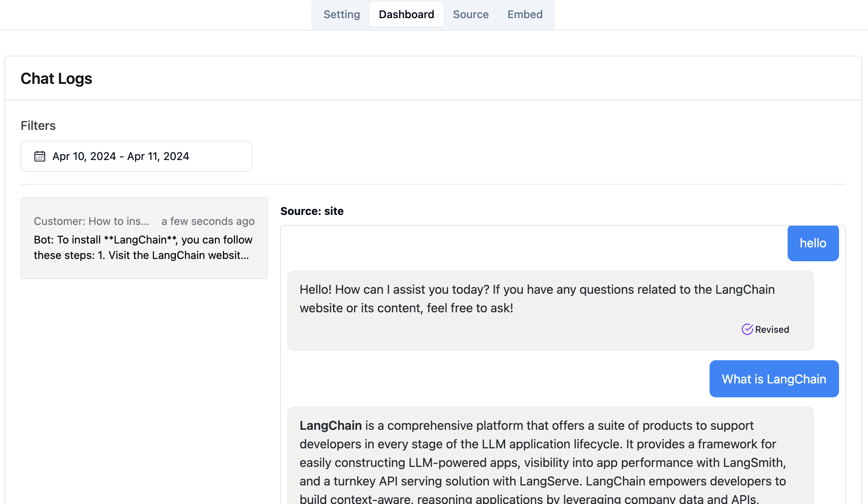The image size is (868, 504).
Task: Click the 'Source: site' label
Action: 312,211
